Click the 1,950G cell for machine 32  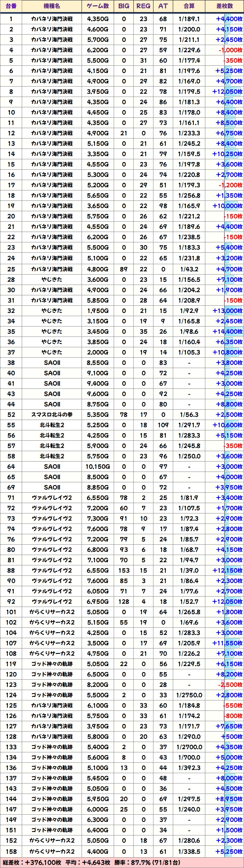click(98, 311)
